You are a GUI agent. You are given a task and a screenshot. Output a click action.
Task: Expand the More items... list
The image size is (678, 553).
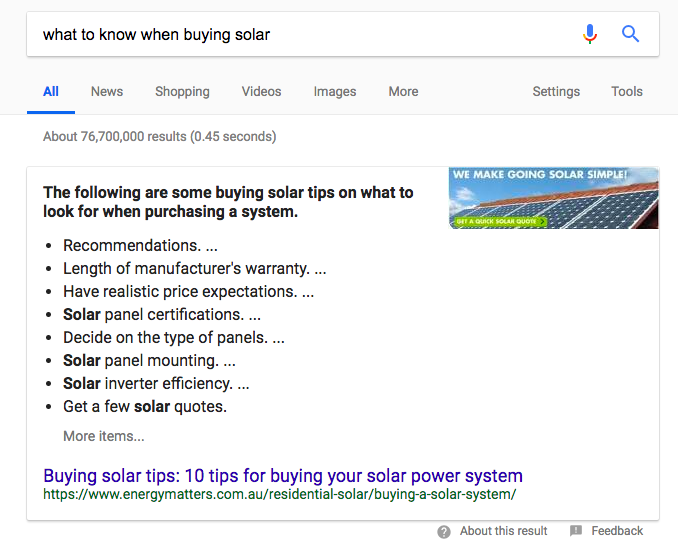click(x=103, y=436)
